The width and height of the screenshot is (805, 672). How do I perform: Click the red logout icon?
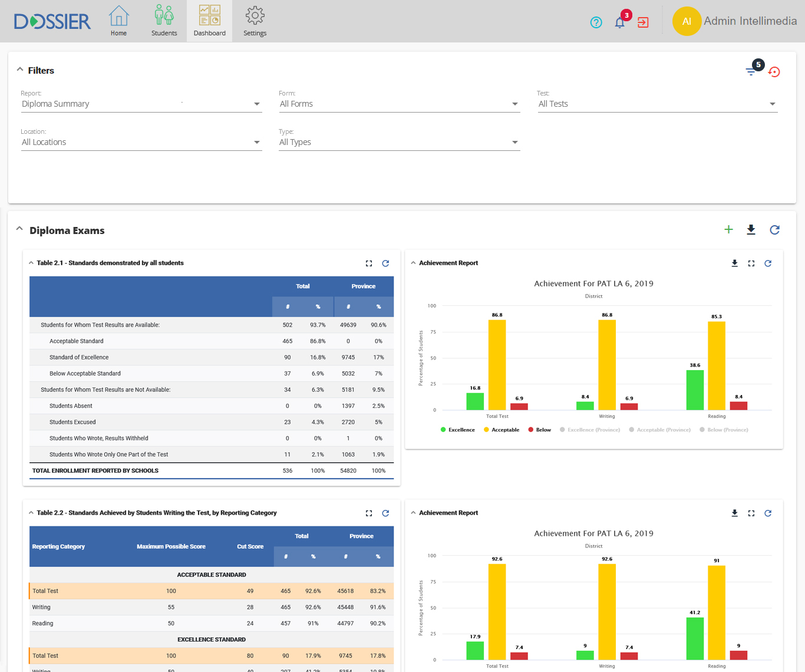coord(643,22)
